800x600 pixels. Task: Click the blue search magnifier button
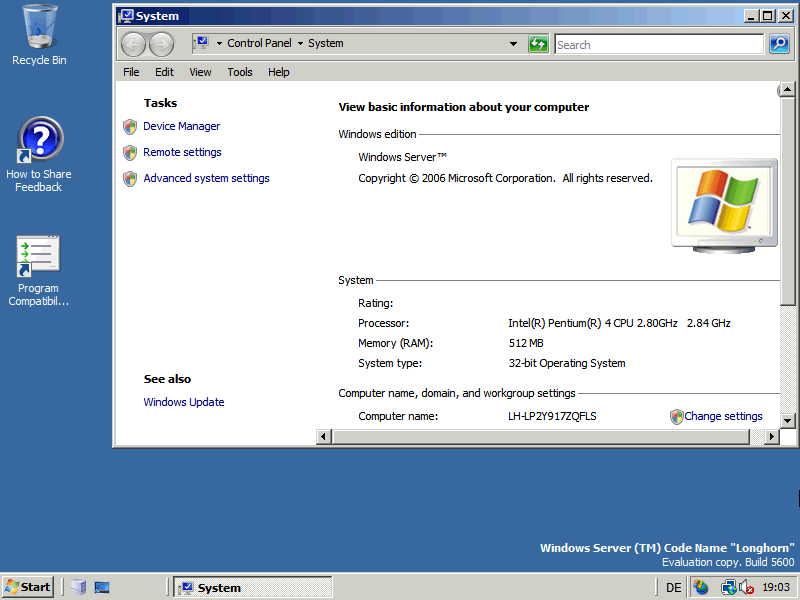779,44
